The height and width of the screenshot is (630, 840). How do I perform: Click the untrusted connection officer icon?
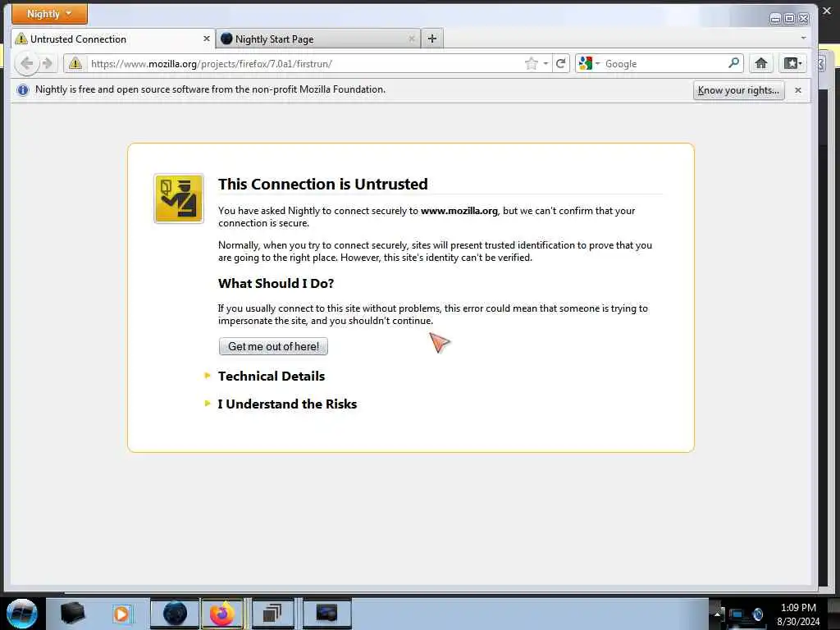[179, 199]
